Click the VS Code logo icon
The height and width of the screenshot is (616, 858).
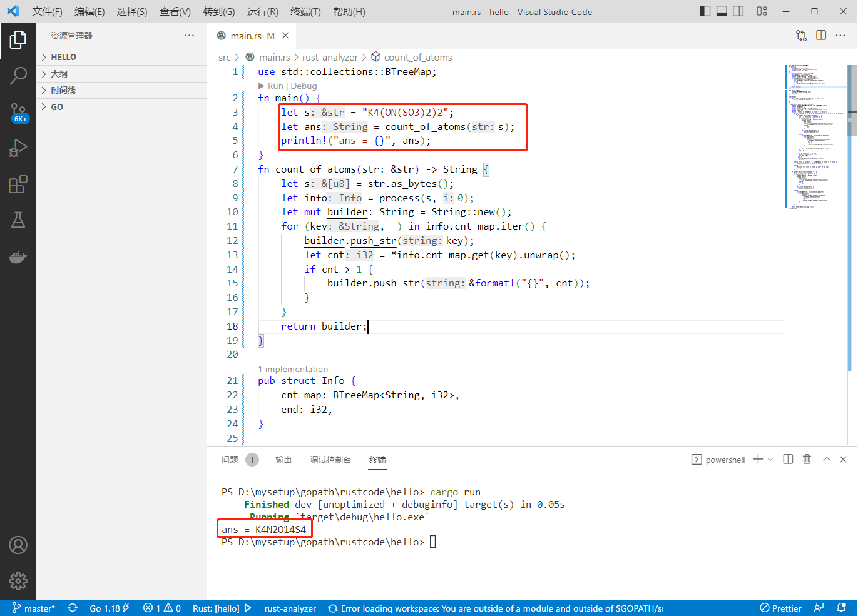pos(13,11)
